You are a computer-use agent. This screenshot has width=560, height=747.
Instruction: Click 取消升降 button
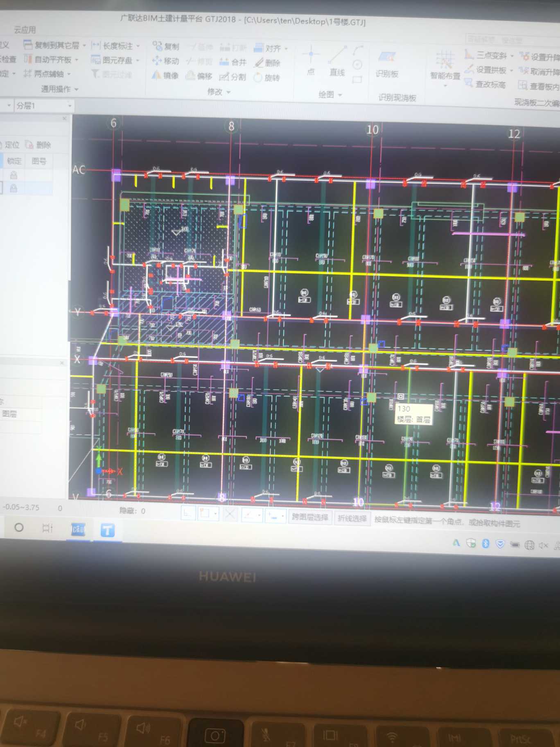[x=540, y=72]
